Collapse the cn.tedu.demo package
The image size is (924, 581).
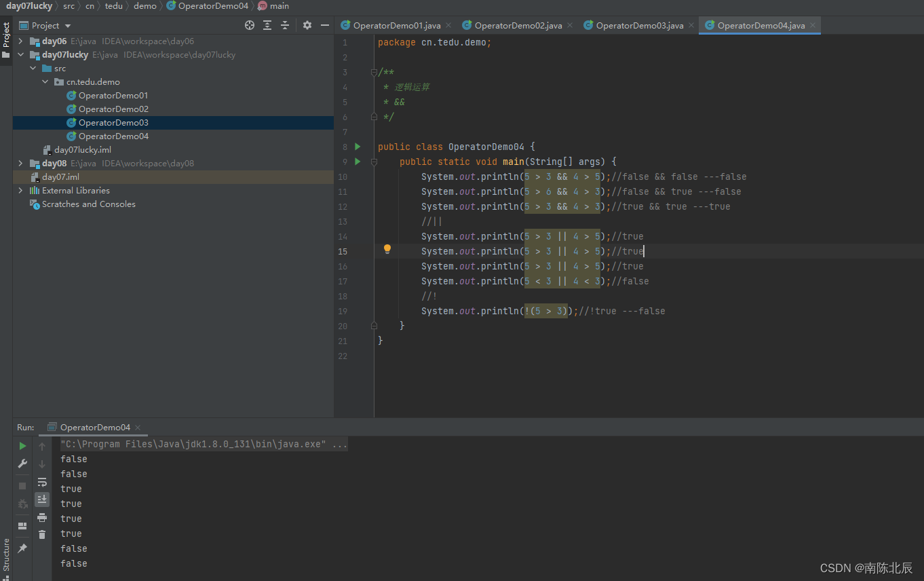click(x=45, y=82)
